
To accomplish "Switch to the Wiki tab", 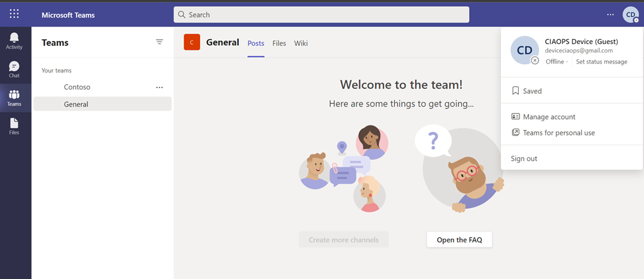I will 301,43.
